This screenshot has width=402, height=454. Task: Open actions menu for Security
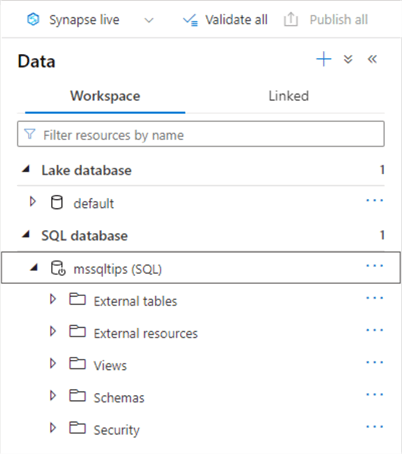[375, 427]
